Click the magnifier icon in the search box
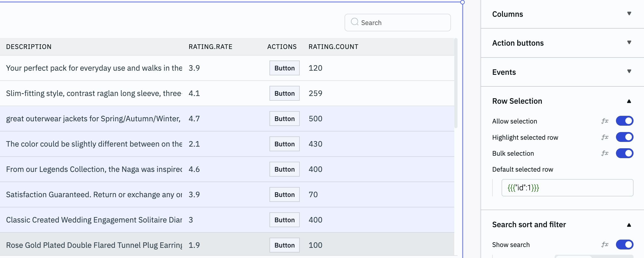Viewport: 644px width, 258px height. (355, 22)
